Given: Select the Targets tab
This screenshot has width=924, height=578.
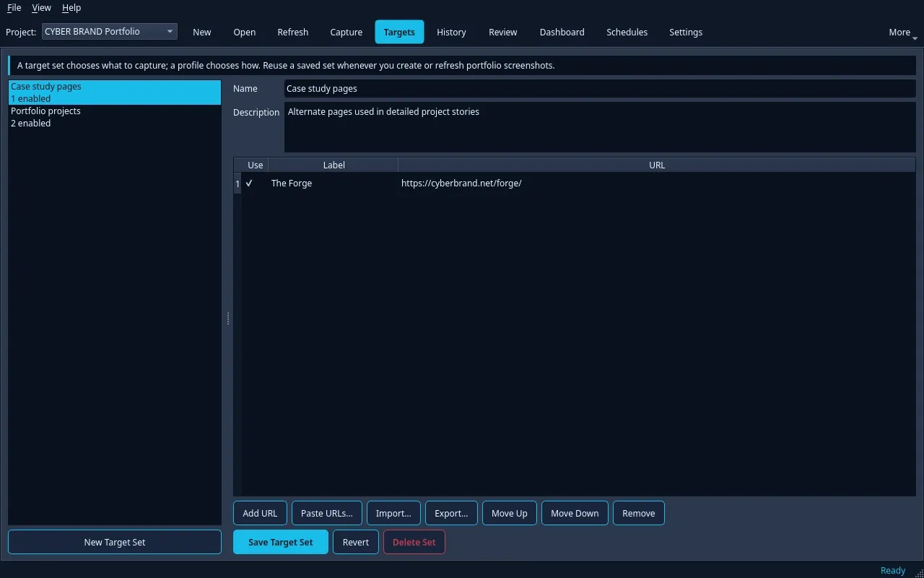Looking at the screenshot, I should [x=399, y=32].
